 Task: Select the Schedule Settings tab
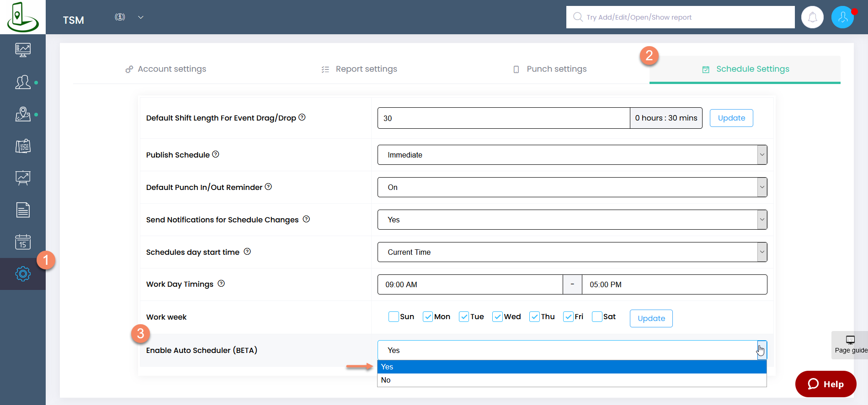(745, 69)
